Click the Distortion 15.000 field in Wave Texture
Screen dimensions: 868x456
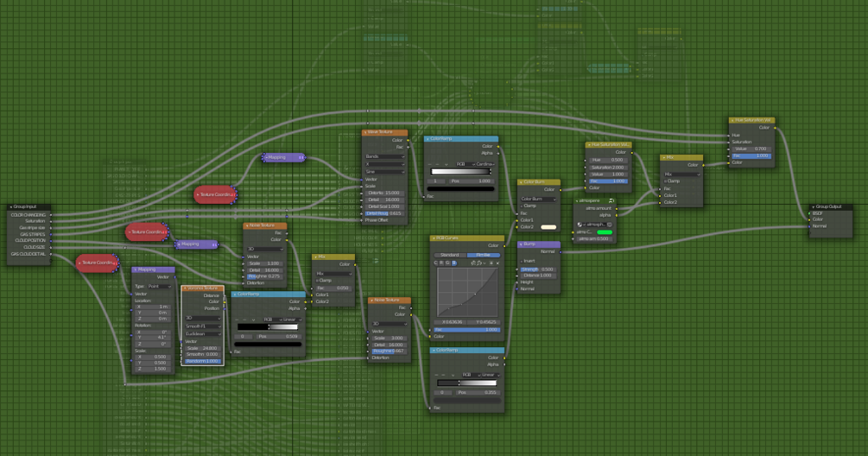(x=384, y=193)
